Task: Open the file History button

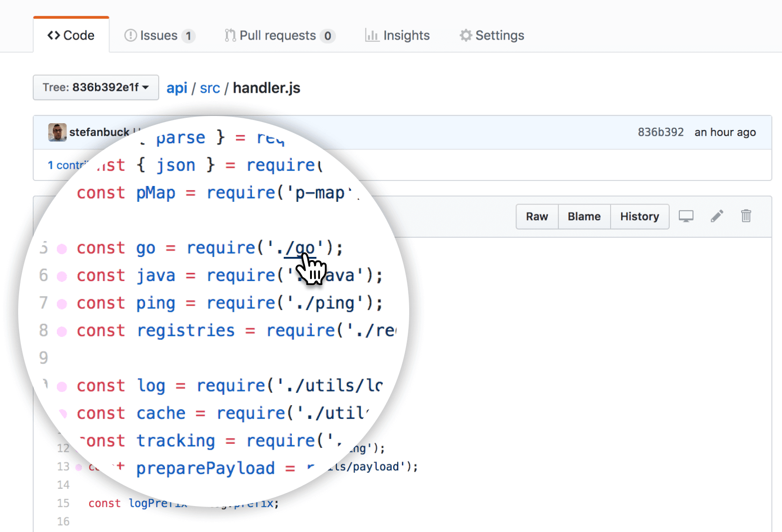Action: pyautogui.click(x=640, y=216)
